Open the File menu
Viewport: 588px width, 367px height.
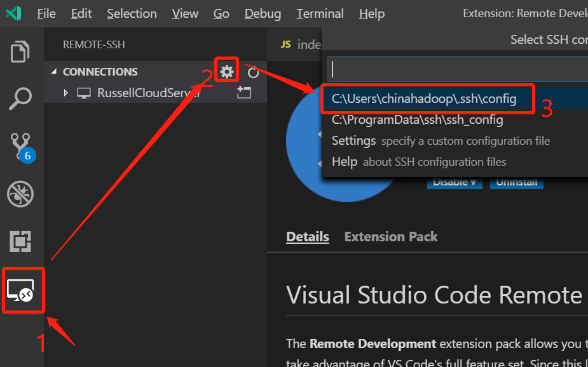[x=46, y=13]
